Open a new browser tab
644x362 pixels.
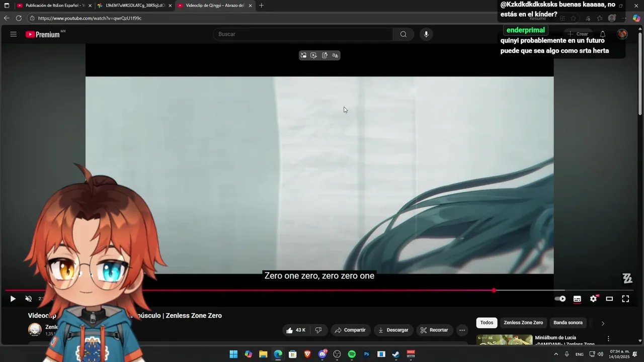pyautogui.click(x=261, y=6)
